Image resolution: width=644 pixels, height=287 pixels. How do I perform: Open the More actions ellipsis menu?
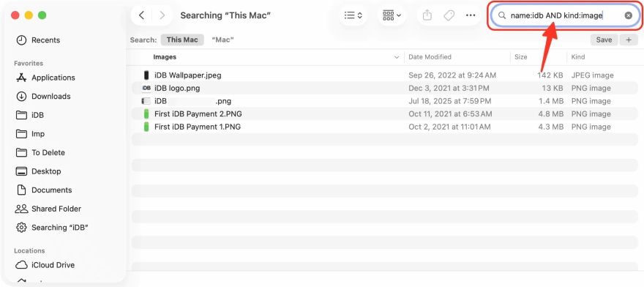click(x=471, y=15)
